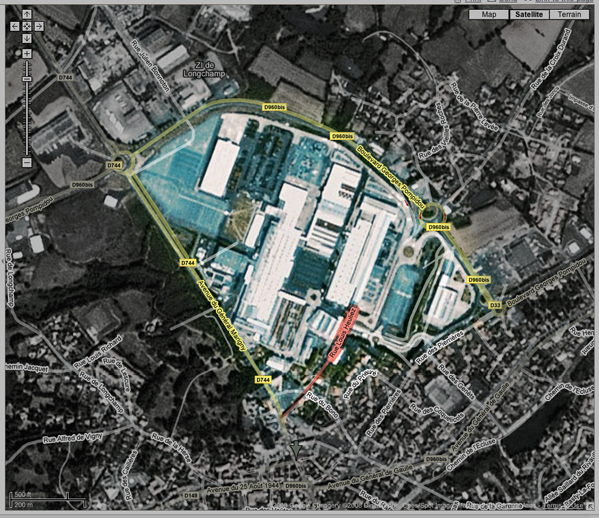Viewport: 599px width, 518px height.
Task: Click the D744 shield at west roundabout
Action: (x=114, y=165)
